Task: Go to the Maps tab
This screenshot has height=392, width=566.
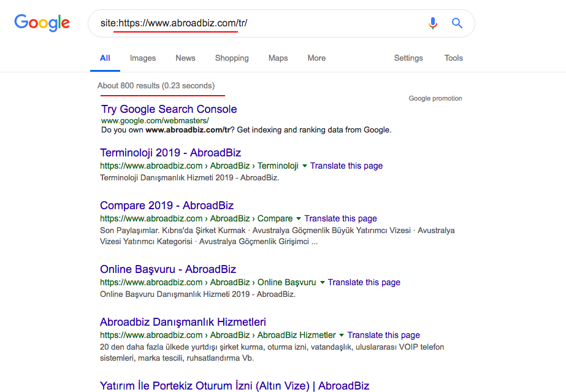Action: pyautogui.click(x=278, y=58)
